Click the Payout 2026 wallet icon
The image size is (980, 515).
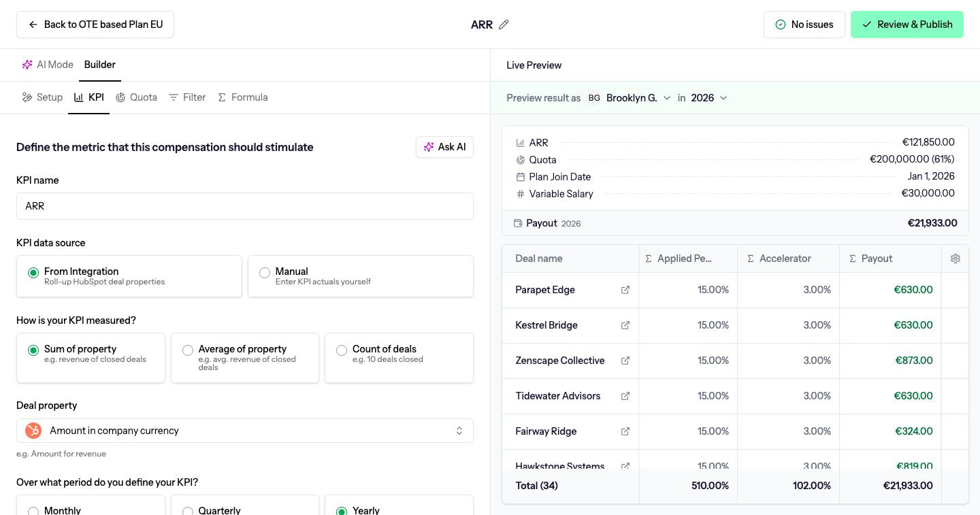click(x=518, y=223)
